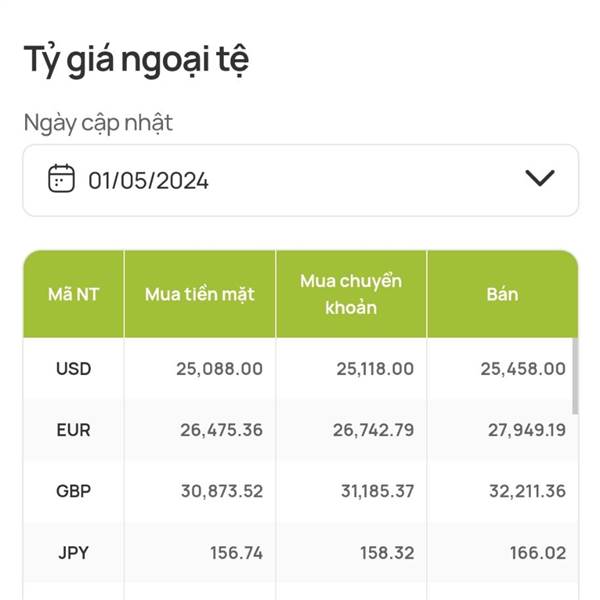Click the Tỷ giá ngoại tệ heading

(x=136, y=60)
